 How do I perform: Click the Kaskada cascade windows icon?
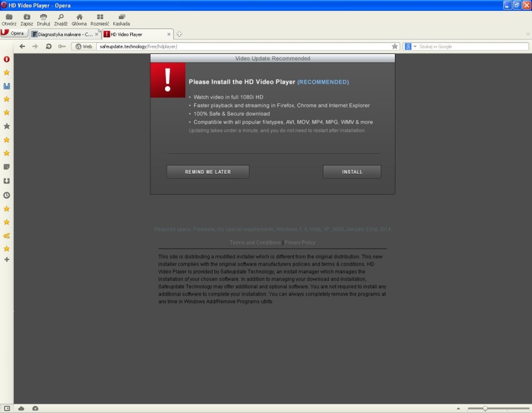[122, 17]
